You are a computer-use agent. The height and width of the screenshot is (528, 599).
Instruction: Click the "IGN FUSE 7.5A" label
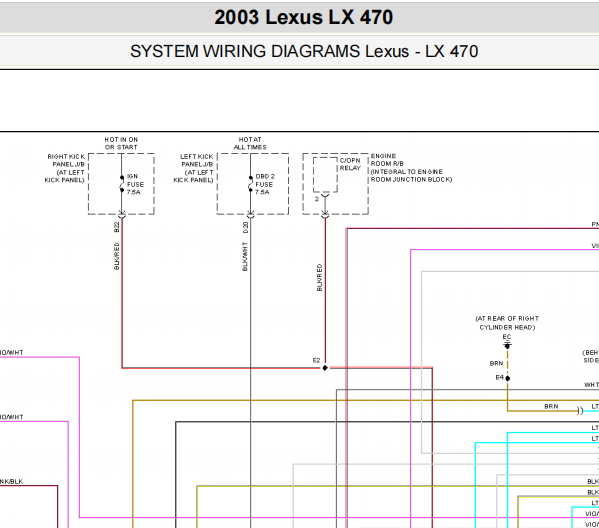(x=135, y=184)
